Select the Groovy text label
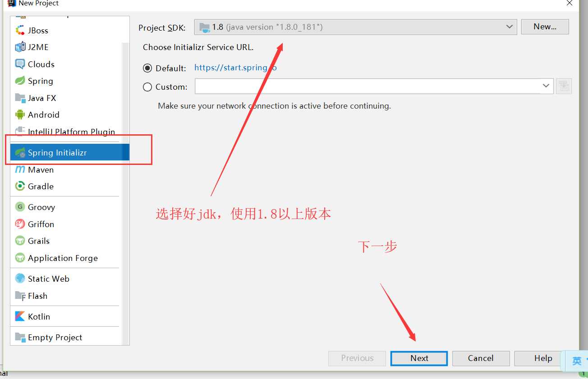588x379 pixels. [41, 207]
